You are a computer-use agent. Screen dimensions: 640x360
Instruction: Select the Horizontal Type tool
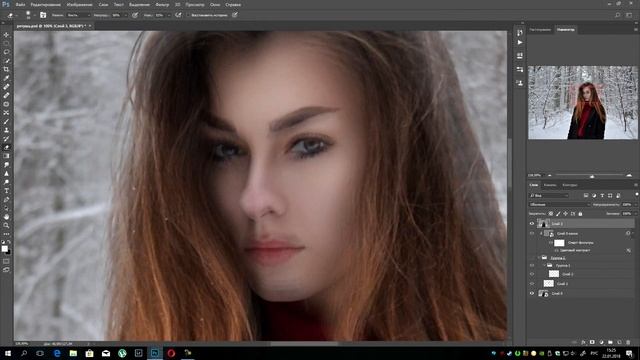(6, 191)
